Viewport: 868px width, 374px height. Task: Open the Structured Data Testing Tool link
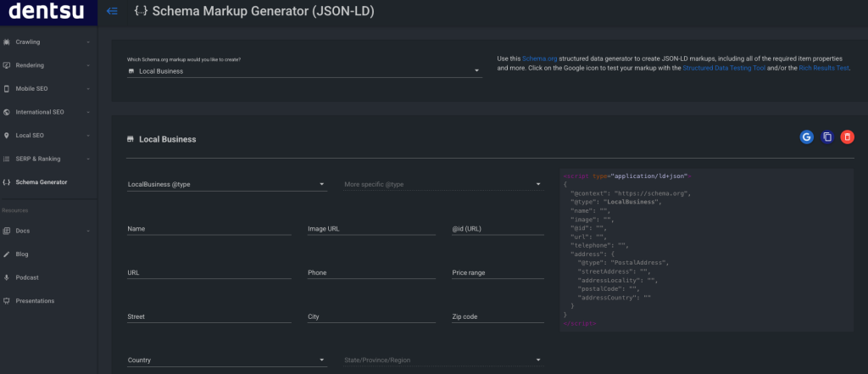coord(724,68)
